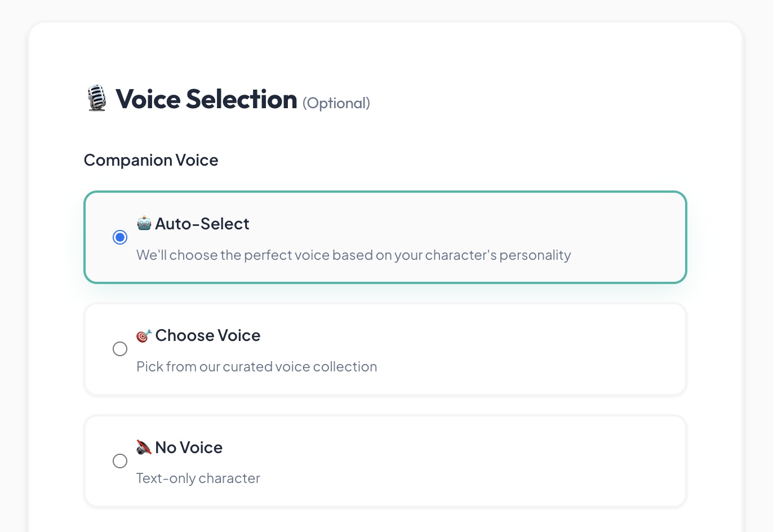Viewport: 773px width, 532px height.
Task: Enable the No Voice radio button
Action: click(x=120, y=461)
